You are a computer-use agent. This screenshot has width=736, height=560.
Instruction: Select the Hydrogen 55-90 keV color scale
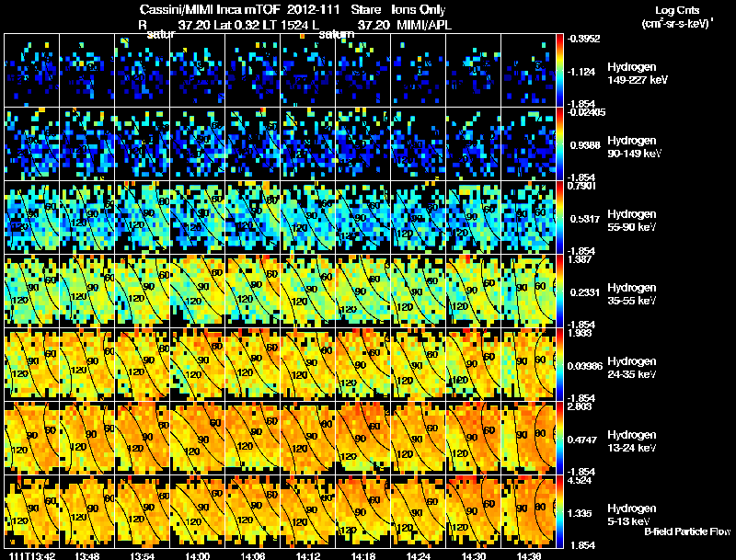click(x=559, y=218)
